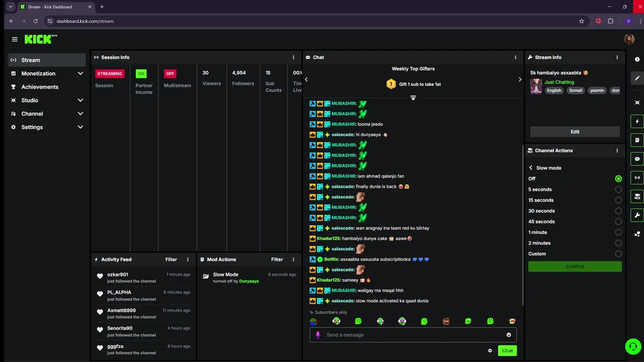Click Edit button in Stream info
This screenshot has width=644, height=362.
[575, 132]
